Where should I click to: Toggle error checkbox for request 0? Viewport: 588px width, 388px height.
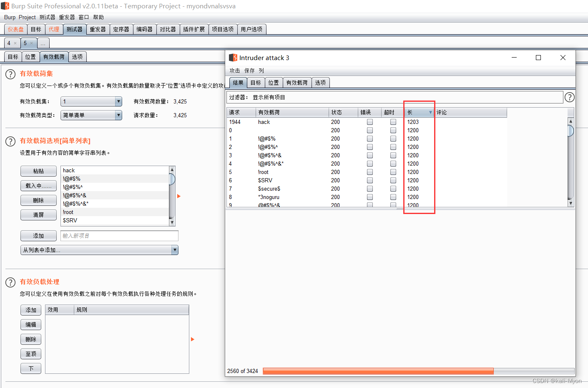370,130
